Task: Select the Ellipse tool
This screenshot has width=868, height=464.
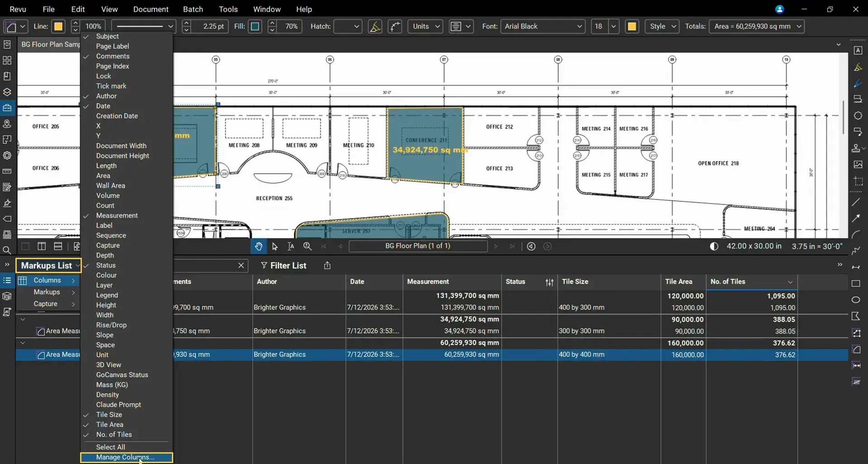Action: point(856,300)
